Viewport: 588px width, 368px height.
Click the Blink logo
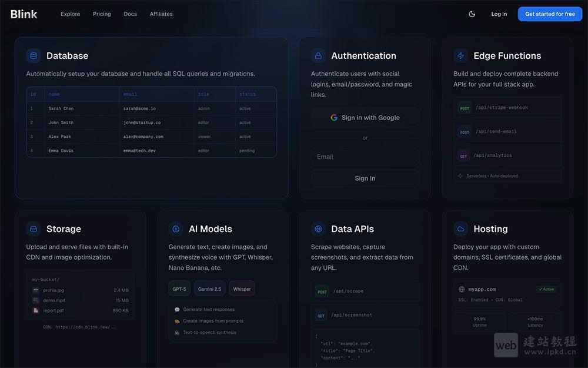coord(24,14)
